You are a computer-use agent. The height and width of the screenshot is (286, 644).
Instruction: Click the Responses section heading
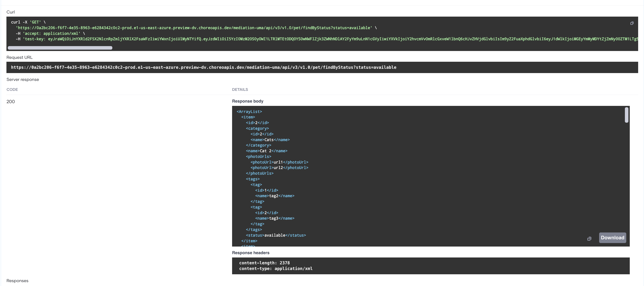[17, 281]
